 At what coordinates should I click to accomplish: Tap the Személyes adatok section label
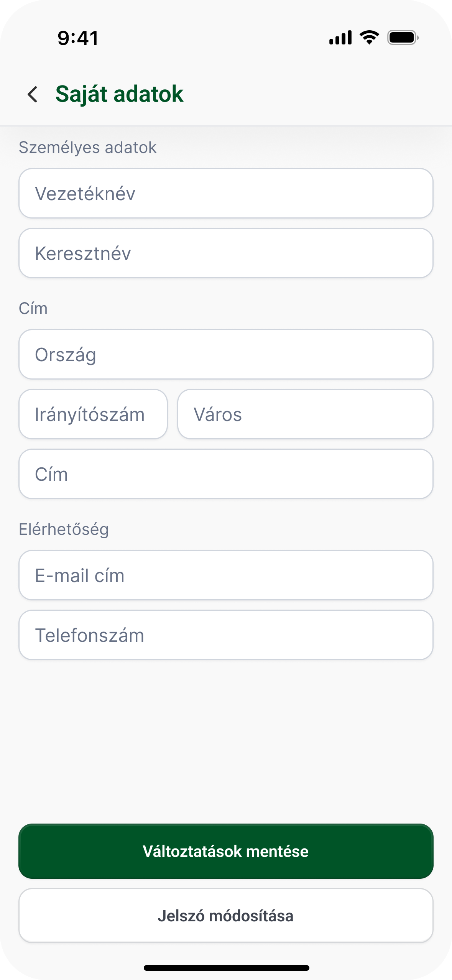coord(88,148)
